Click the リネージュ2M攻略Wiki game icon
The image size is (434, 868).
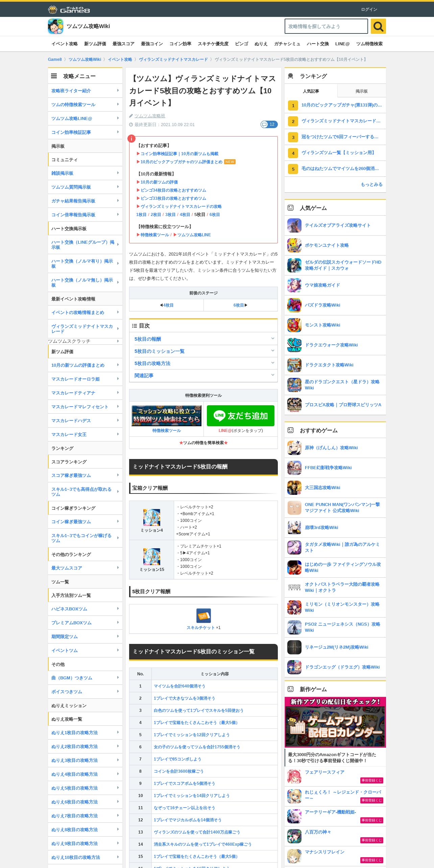pyautogui.click(x=294, y=647)
